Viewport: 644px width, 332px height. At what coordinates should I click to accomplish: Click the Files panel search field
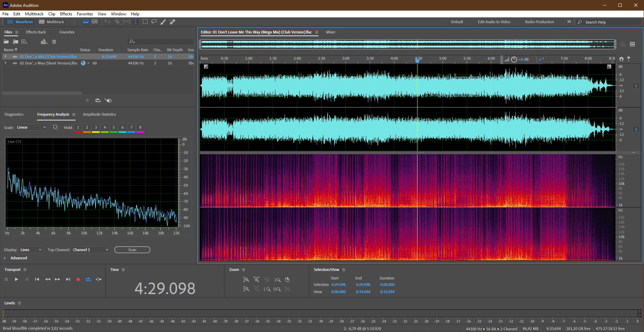(161, 42)
